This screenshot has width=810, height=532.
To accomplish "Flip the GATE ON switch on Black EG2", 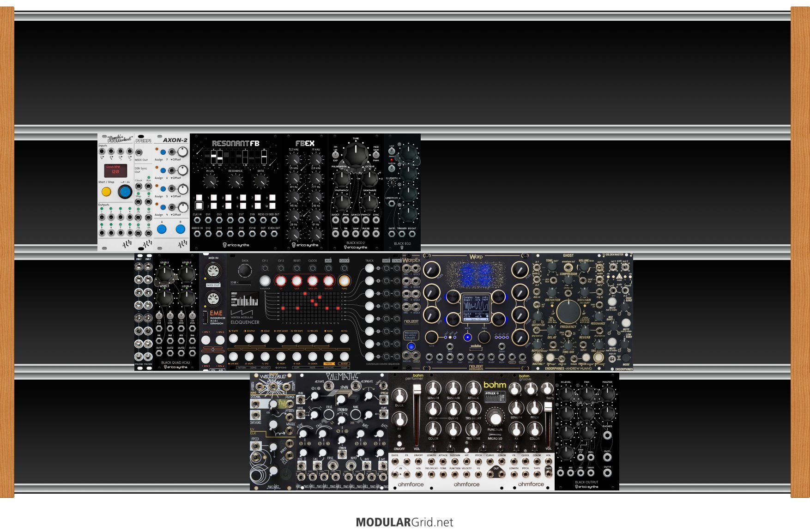I will 392,169.
